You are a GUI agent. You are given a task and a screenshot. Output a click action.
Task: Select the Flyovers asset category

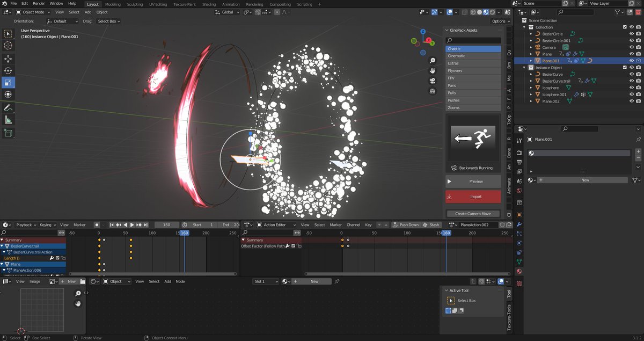473,70
